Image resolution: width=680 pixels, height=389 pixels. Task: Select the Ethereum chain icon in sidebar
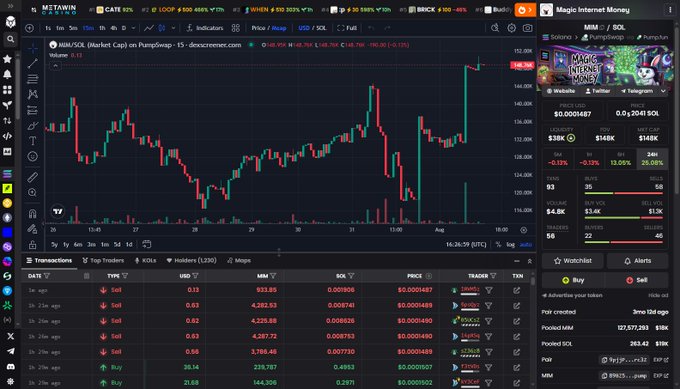click(x=7, y=218)
